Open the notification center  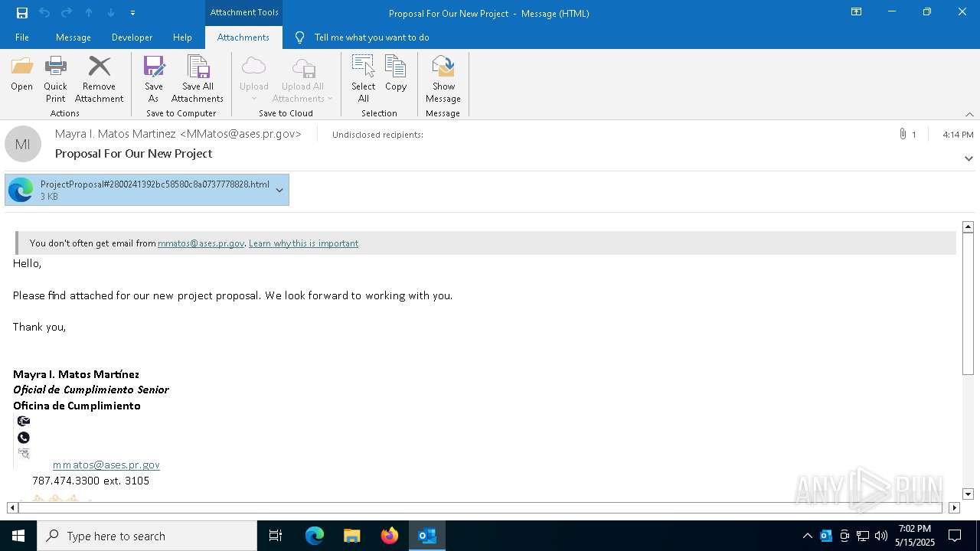[x=955, y=536]
